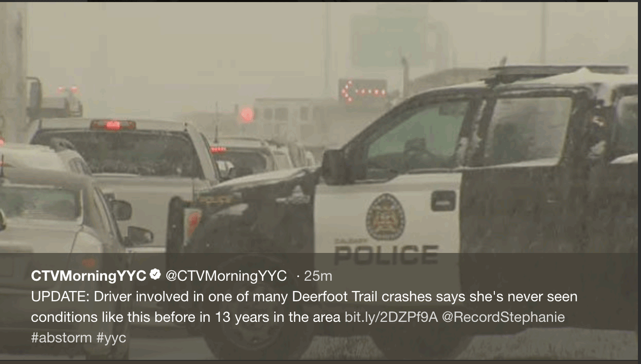Click the white pickup's red brake light
The image size is (641, 364).
coord(113,124)
